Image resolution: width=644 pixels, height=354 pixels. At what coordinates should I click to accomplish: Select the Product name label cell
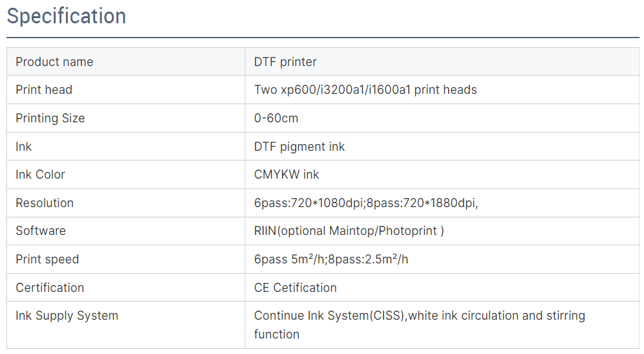(54, 62)
